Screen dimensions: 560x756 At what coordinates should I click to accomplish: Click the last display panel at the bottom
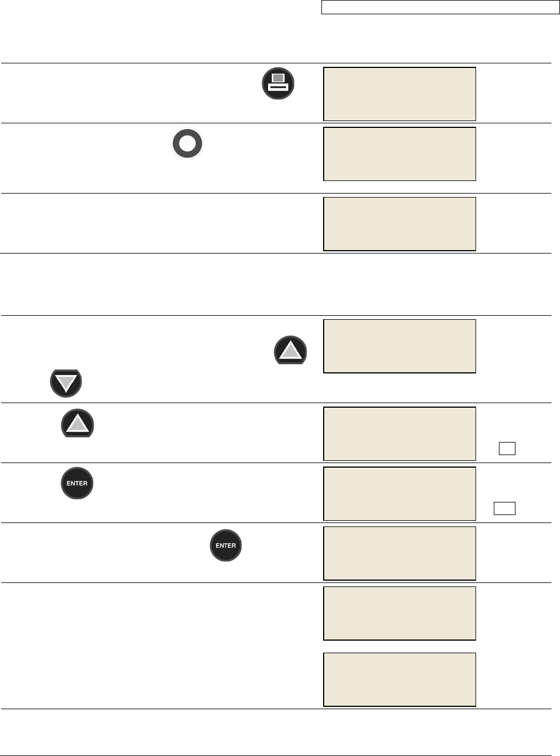[400, 679]
